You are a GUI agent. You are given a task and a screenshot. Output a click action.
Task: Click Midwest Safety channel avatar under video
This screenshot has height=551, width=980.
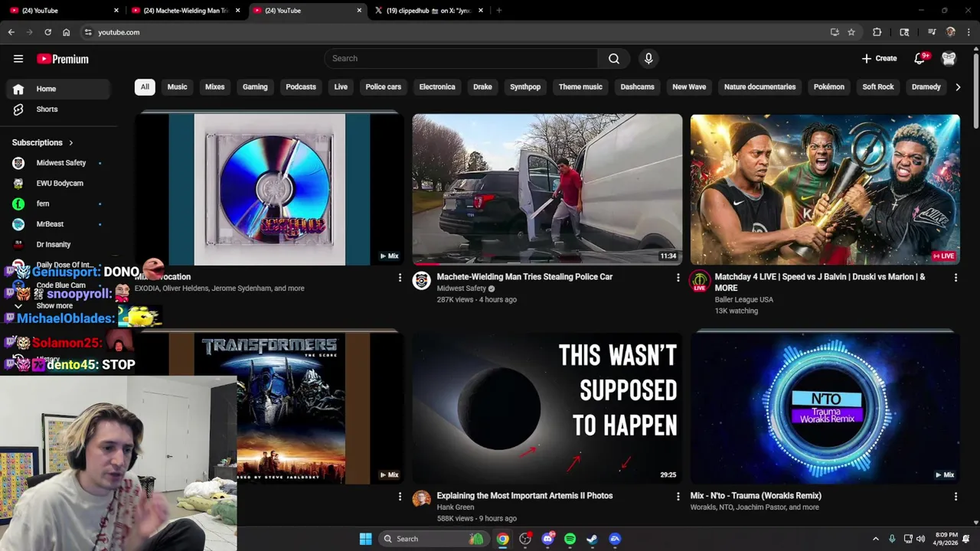click(422, 281)
